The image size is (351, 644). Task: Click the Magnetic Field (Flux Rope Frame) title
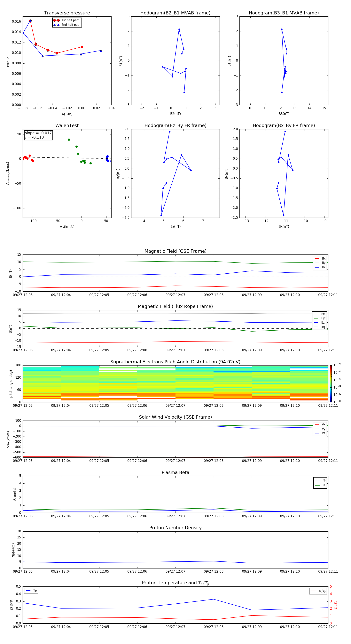tap(175, 306)
